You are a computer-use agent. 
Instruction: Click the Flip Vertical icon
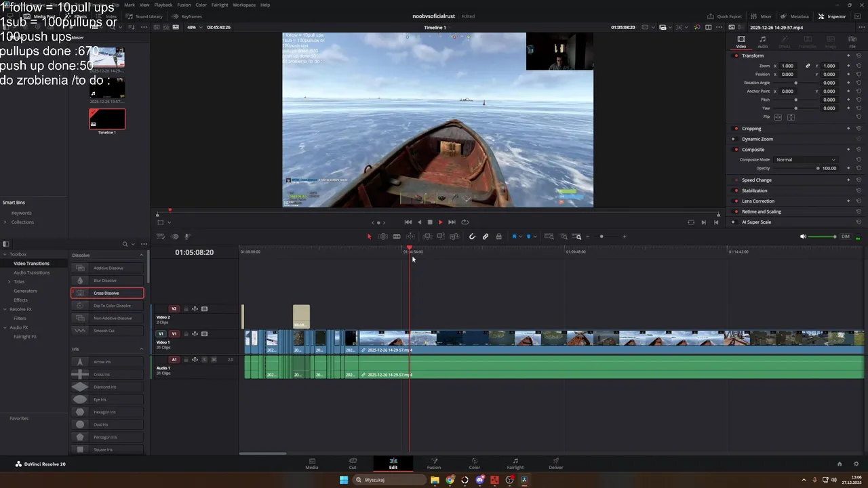click(791, 117)
